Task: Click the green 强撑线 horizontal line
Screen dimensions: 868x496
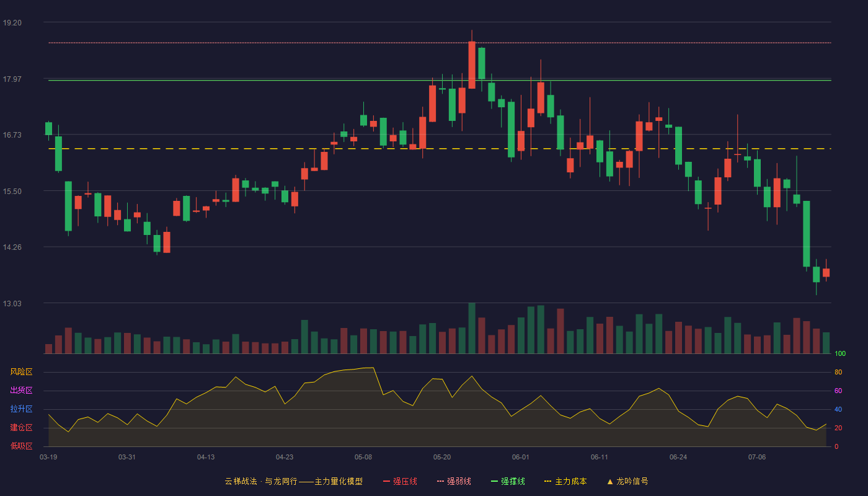Action: [x=440, y=80]
